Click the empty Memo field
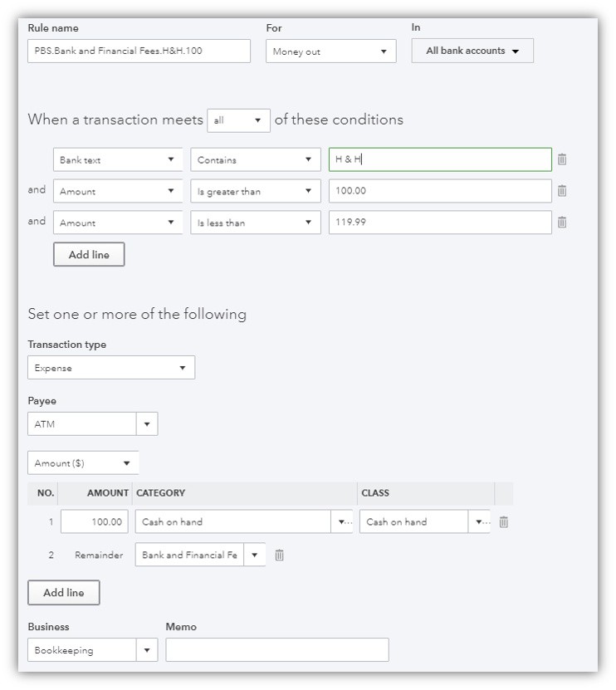Screen dimensions: 616x690 pos(277,649)
